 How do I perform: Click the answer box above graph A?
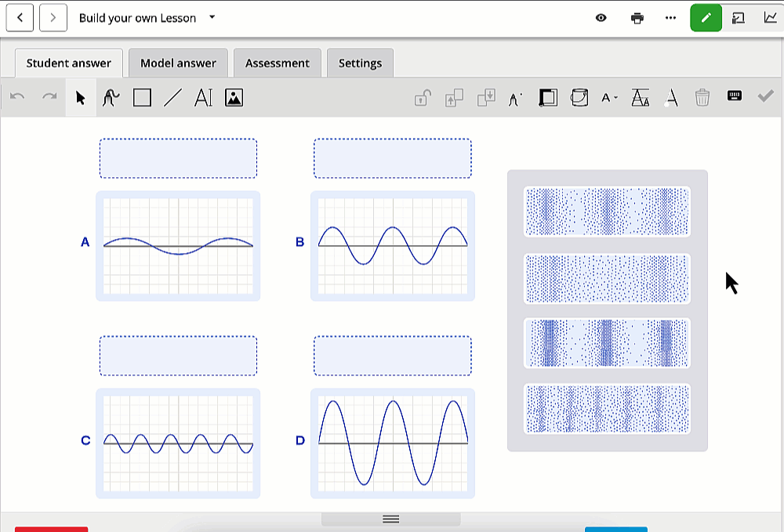click(178, 158)
